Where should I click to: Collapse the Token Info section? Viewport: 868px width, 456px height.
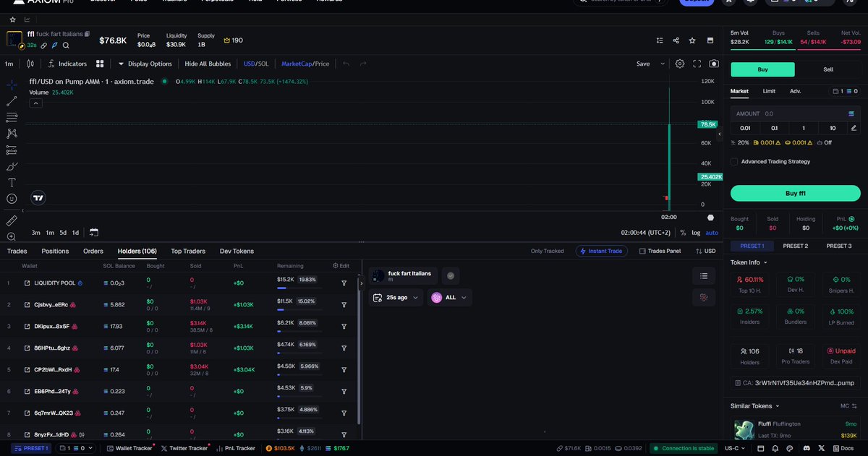click(x=749, y=262)
